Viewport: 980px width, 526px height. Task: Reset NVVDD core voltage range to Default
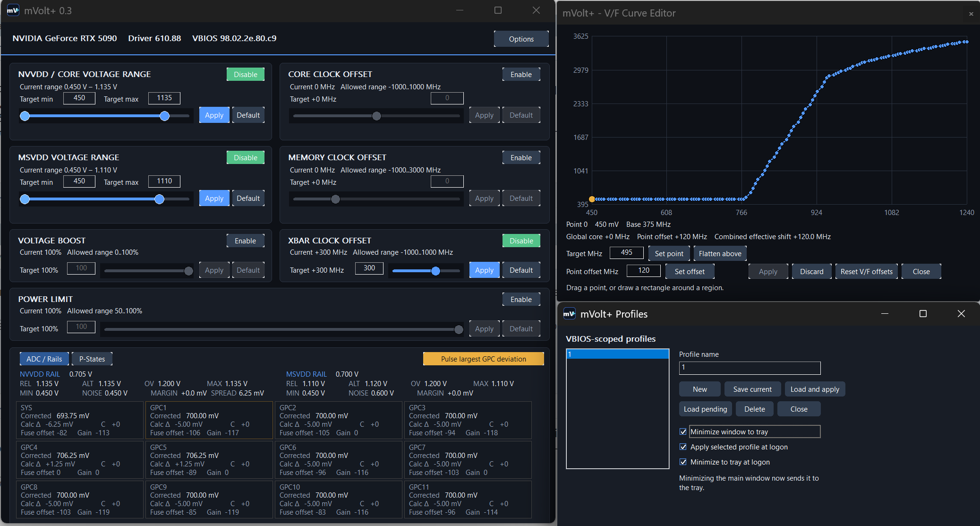point(248,115)
